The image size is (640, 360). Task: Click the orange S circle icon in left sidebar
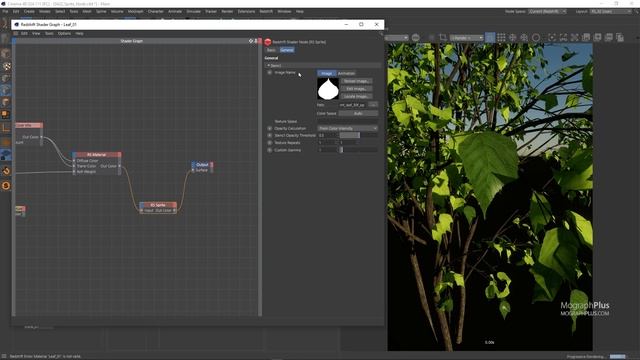point(6,186)
